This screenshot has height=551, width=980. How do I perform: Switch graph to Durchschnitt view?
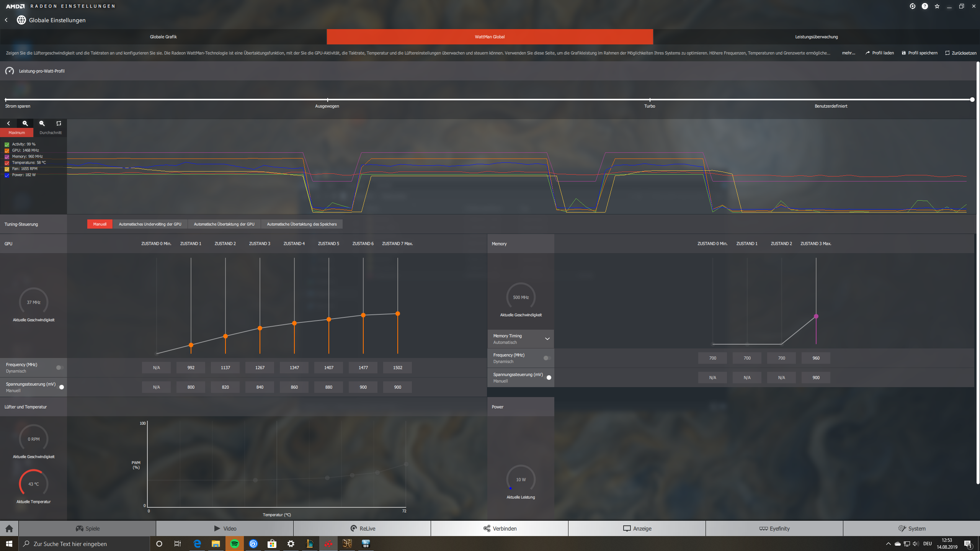pyautogui.click(x=51, y=132)
